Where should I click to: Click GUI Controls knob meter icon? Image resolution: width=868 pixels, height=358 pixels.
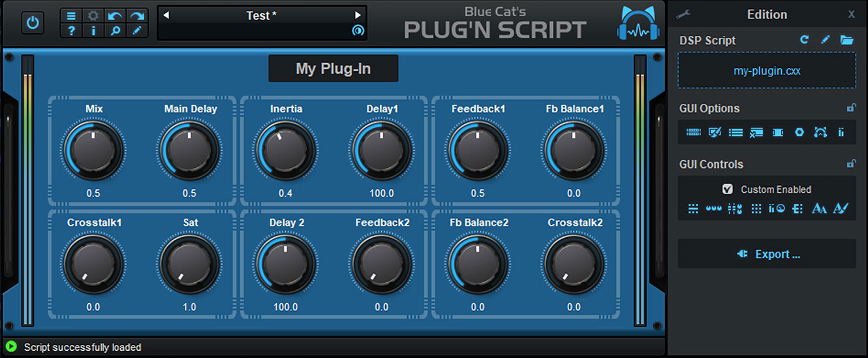coord(777,209)
